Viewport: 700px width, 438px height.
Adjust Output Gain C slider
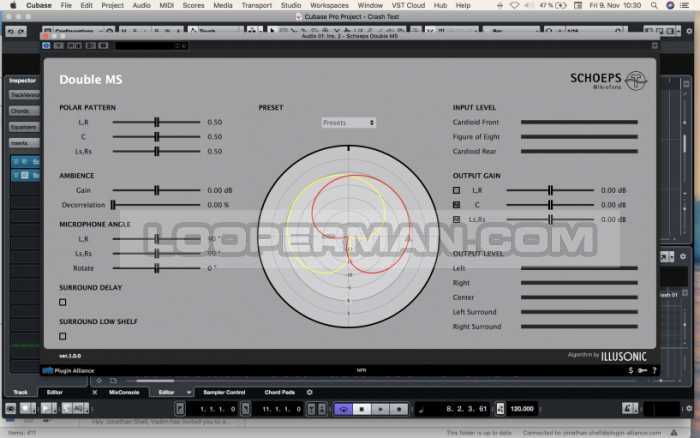point(550,204)
